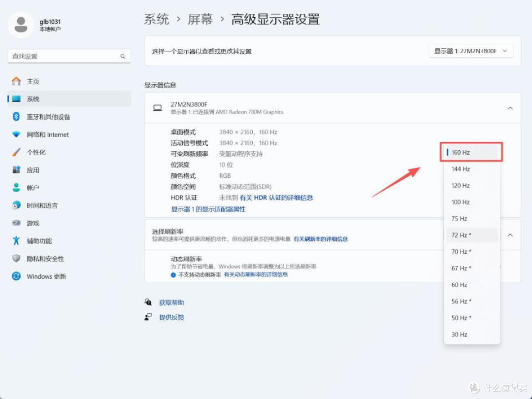Screen dimensions: 532x399
Task: Click the RGB color format value
Action: 225,176
